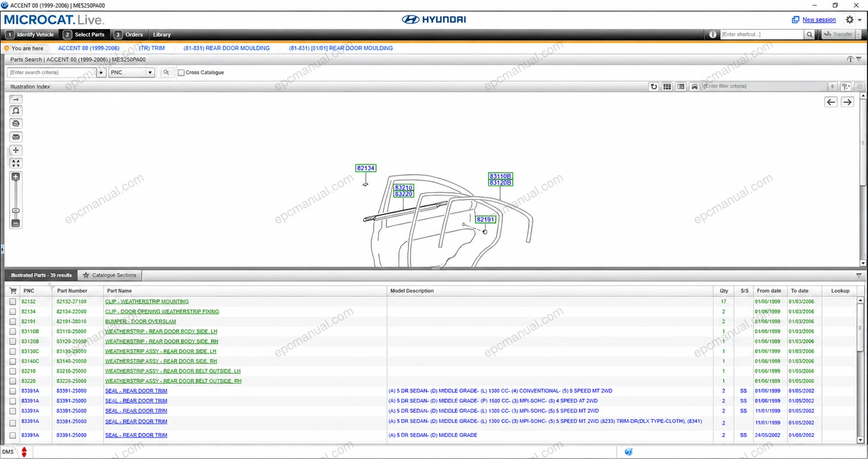
Task: Go to next illustration with right arrow
Action: point(847,102)
